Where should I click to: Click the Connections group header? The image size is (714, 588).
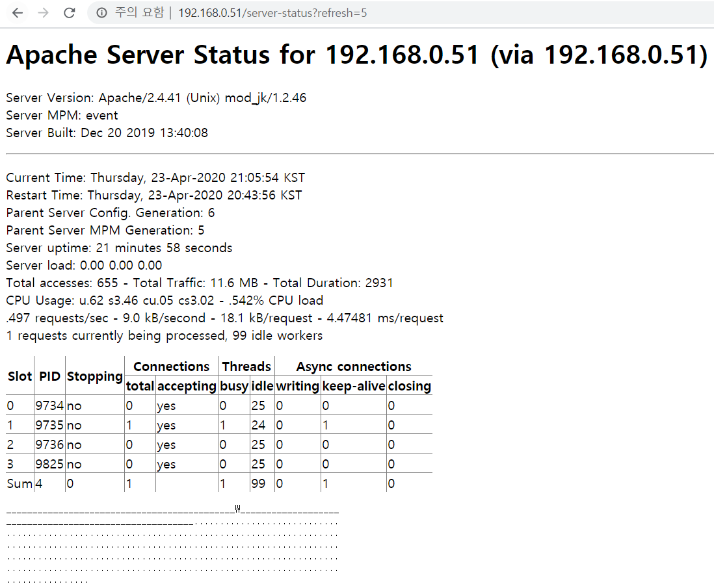pos(171,366)
